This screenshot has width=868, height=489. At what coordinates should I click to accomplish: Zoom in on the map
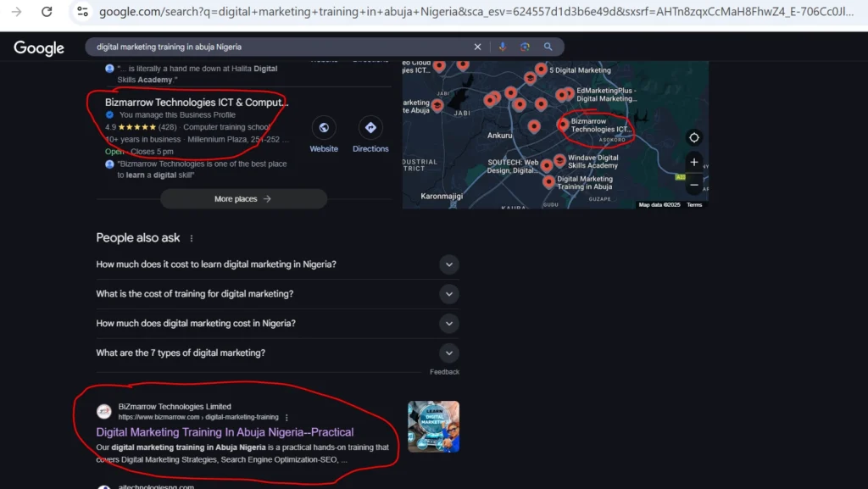pos(693,162)
